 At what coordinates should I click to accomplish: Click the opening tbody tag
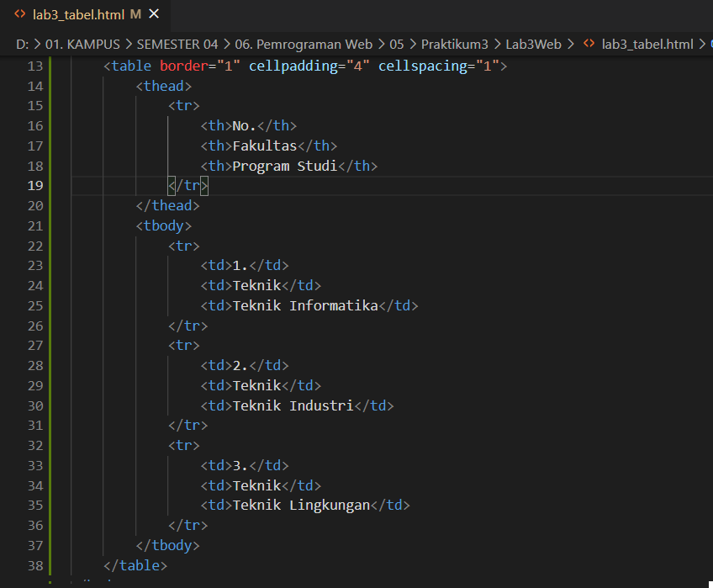tap(164, 225)
